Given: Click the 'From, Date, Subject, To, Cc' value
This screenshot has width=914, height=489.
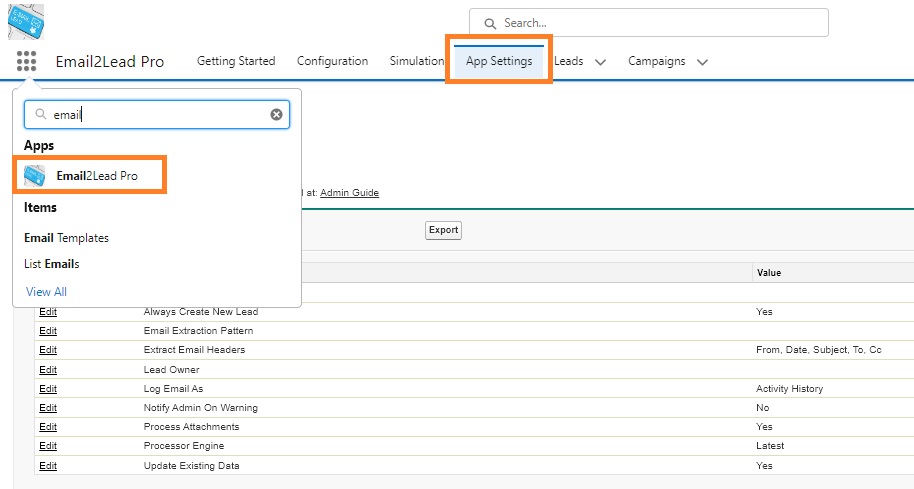Looking at the screenshot, I should [818, 350].
